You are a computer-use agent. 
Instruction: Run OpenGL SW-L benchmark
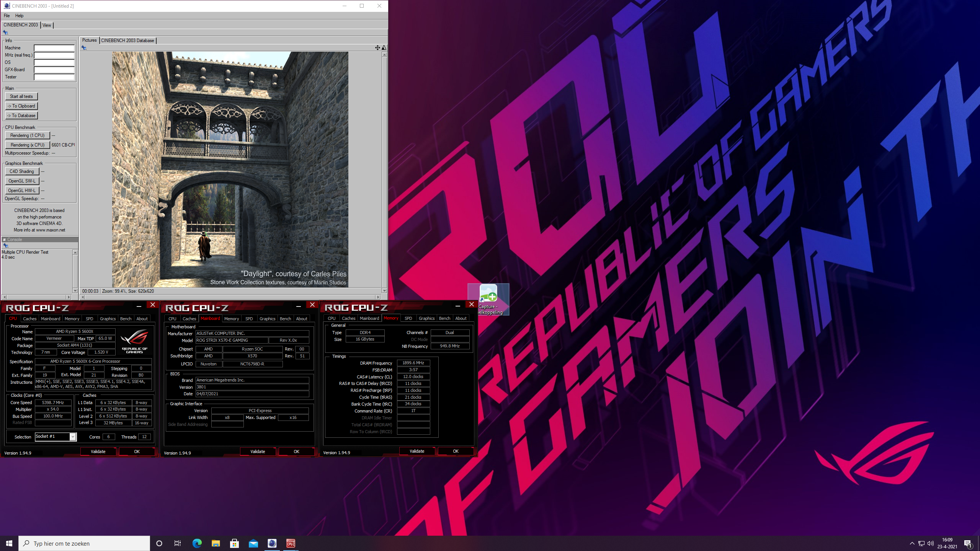pos(22,181)
